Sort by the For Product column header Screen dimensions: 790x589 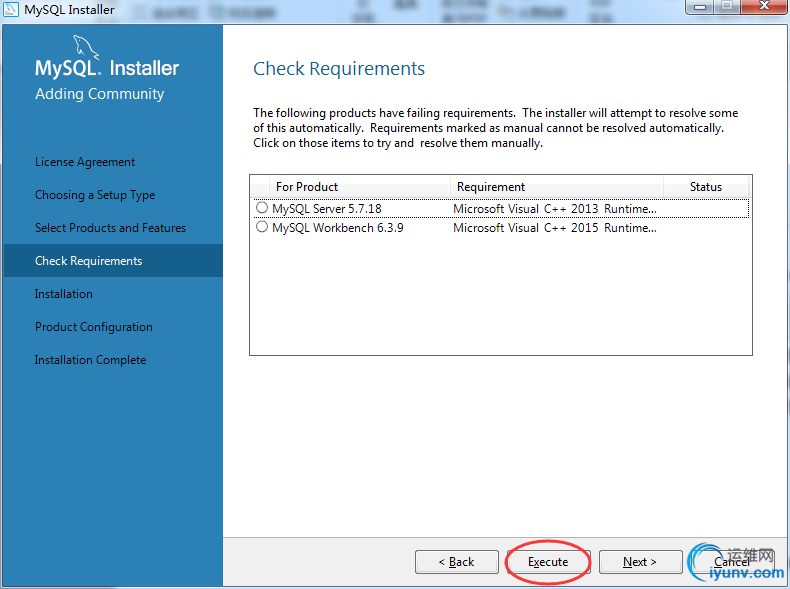tap(360, 187)
